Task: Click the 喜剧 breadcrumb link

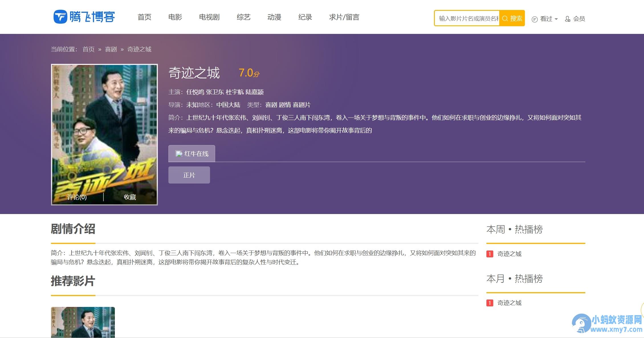Action: tap(111, 49)
